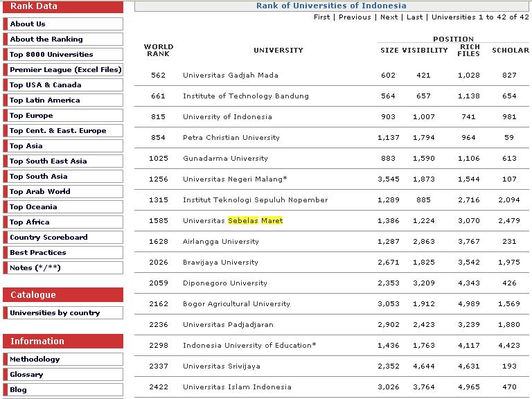Select rich files value 4,989 for Bogor
Viewport: 532px width, 399px height.
click(x=468, y=303)
